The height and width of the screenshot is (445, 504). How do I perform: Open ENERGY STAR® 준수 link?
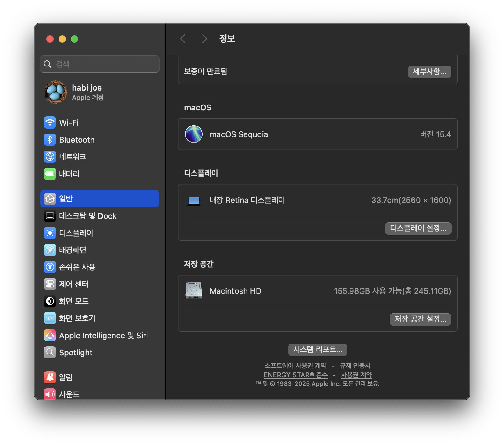(x=296, y=375)
